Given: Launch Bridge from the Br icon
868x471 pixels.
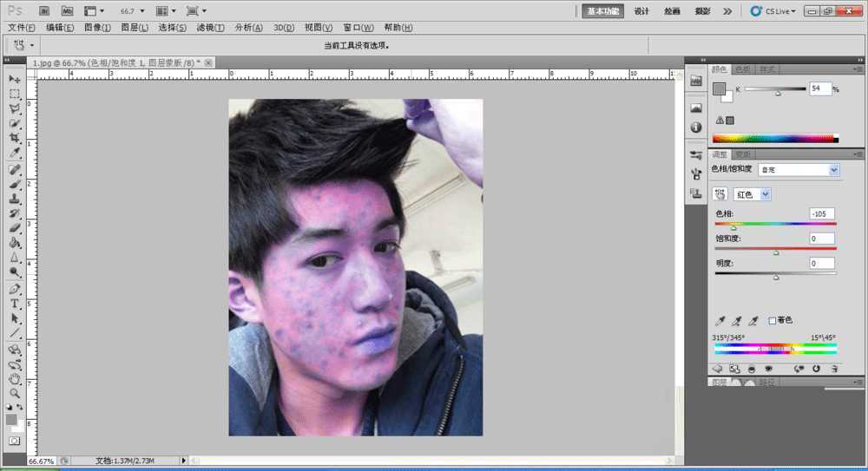Looking at the screenshot, I should coord(44,11).
